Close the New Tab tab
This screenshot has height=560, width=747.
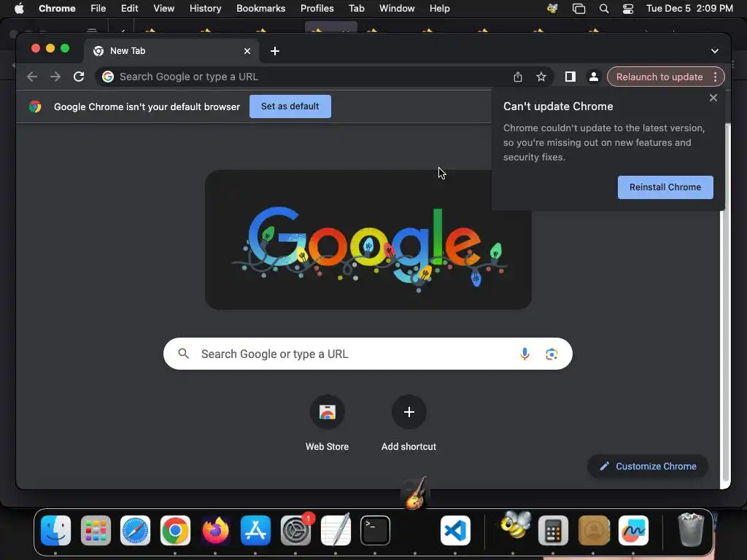pos(247,51)
